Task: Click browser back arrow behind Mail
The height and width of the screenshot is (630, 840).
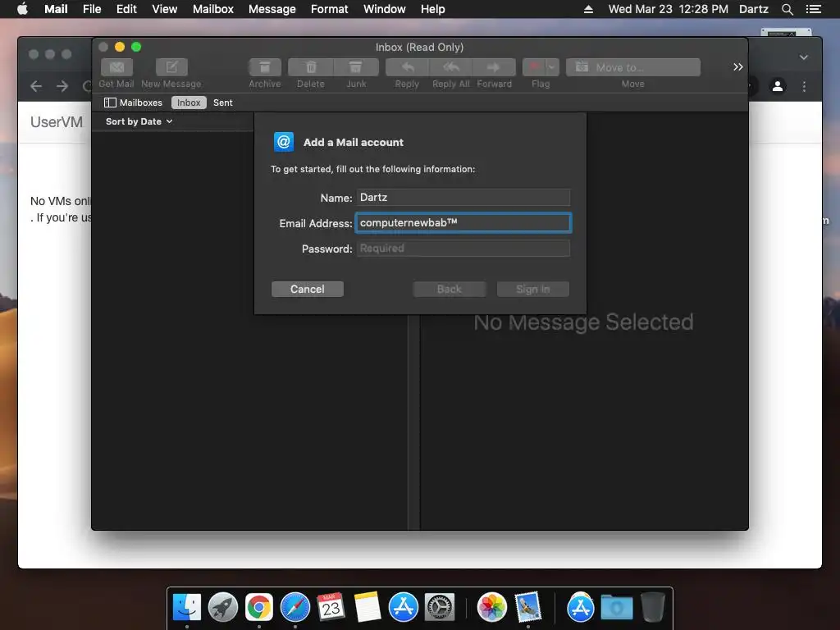Action: [36, 86]
